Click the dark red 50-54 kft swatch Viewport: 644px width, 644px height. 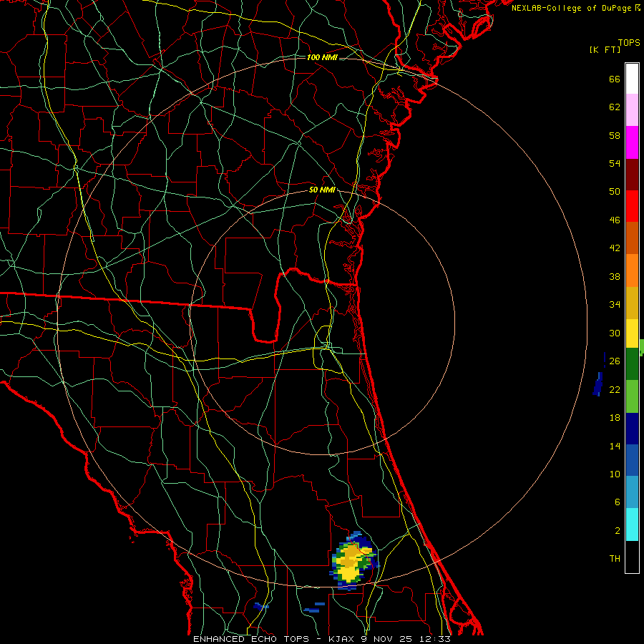632,174
